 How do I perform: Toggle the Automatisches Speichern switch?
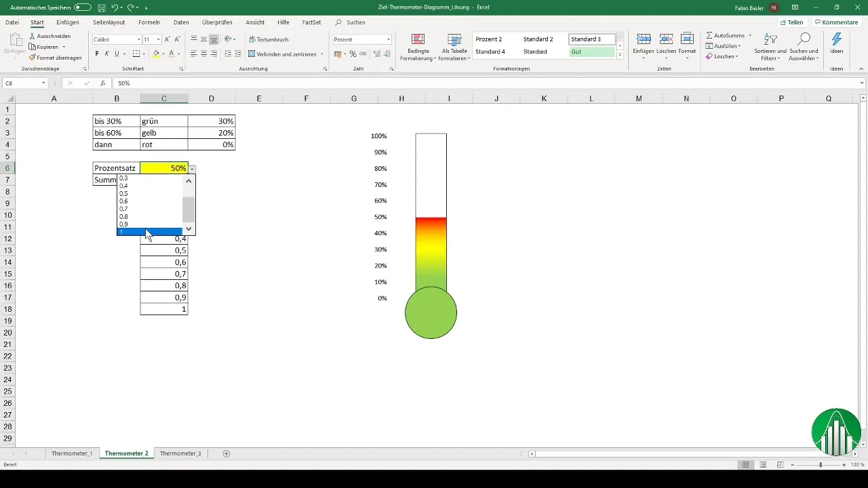82,7
